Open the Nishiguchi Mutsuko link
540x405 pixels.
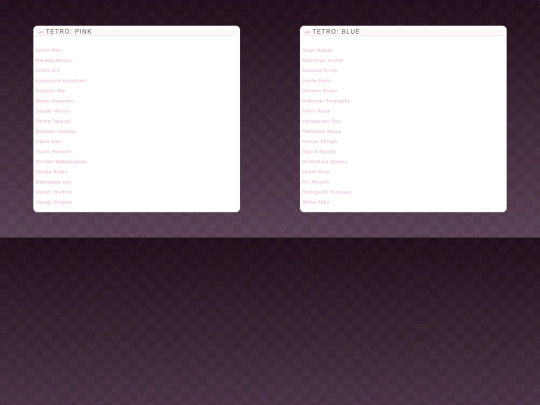pos(326,192)
